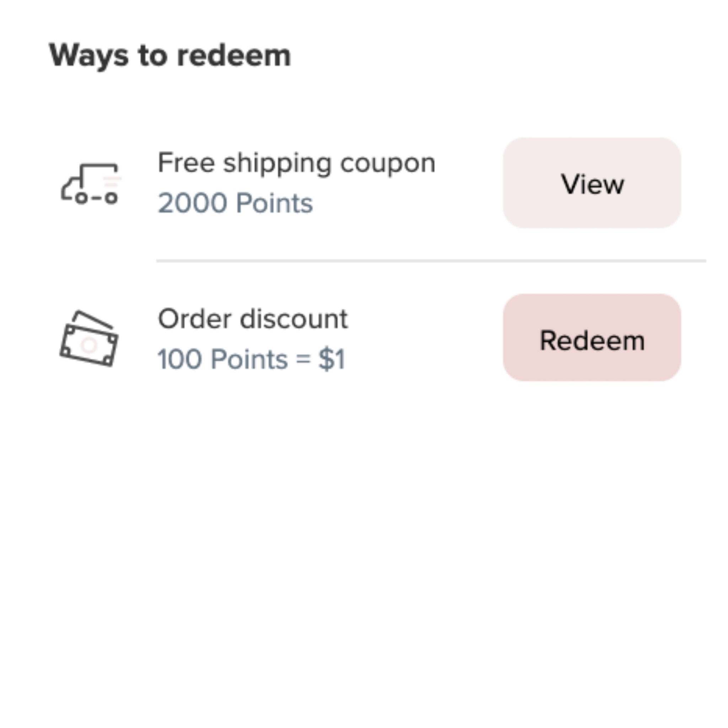Select the "Order discount" label
728x728 pixels.
pos(252,319)
